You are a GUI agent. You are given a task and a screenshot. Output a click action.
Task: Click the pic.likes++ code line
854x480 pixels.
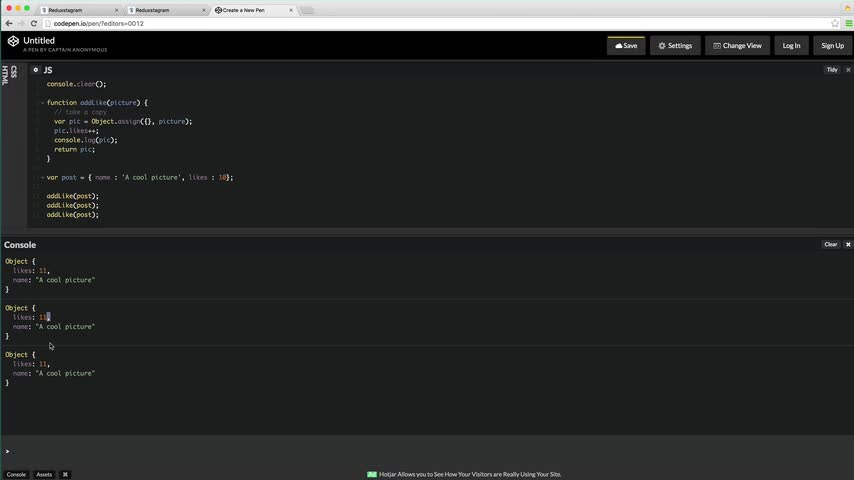point(76,131)
